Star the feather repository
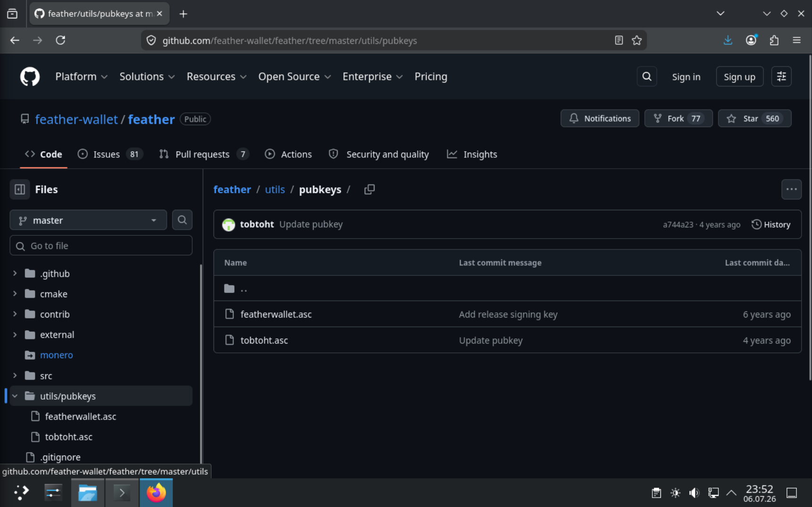 (754, 119)
